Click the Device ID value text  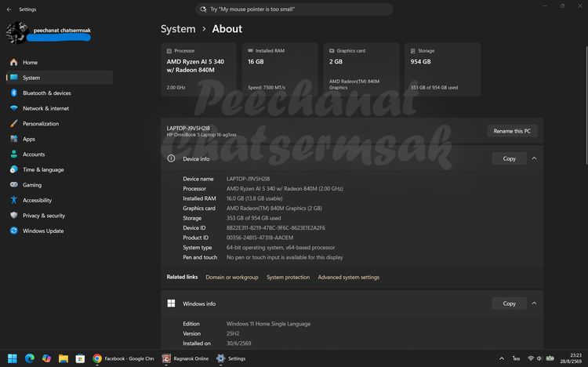pos(276,227)
